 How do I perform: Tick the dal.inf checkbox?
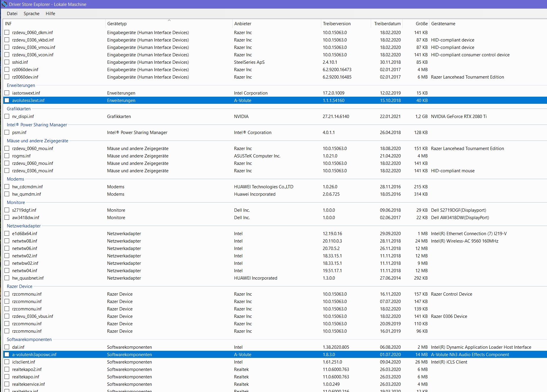7,347
